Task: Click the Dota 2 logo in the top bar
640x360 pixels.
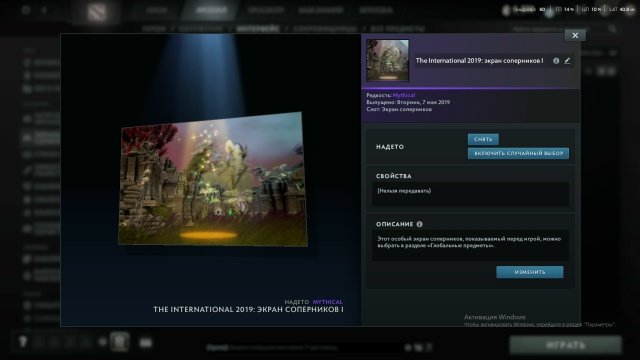Action: tap(97, 11)
